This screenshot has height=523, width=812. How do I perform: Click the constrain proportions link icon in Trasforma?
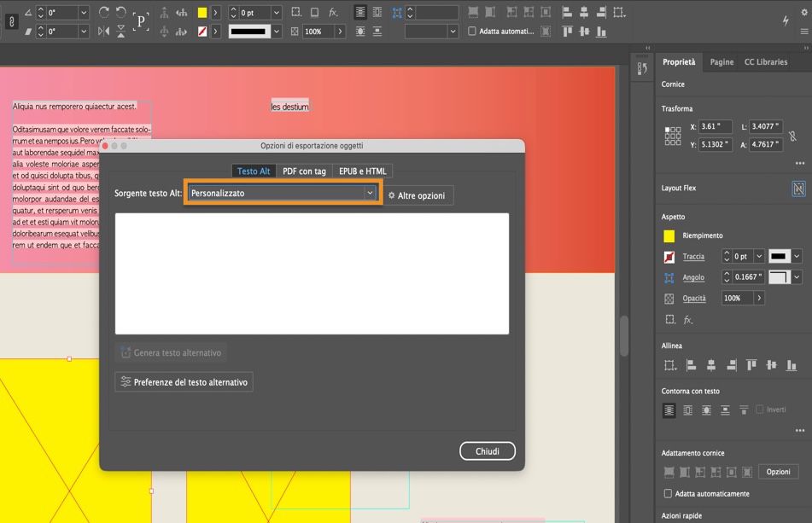(792, 136)
